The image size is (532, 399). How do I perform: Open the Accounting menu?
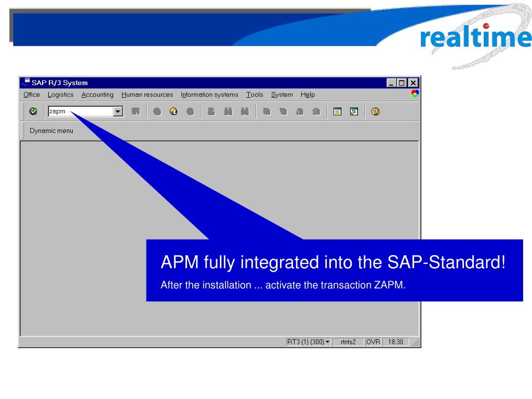tap(97, 95)
